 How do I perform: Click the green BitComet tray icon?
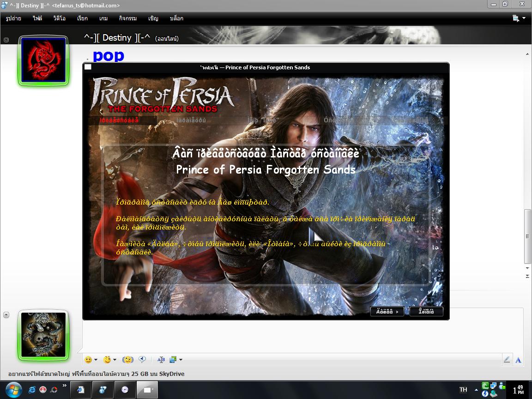coord(485,386)
